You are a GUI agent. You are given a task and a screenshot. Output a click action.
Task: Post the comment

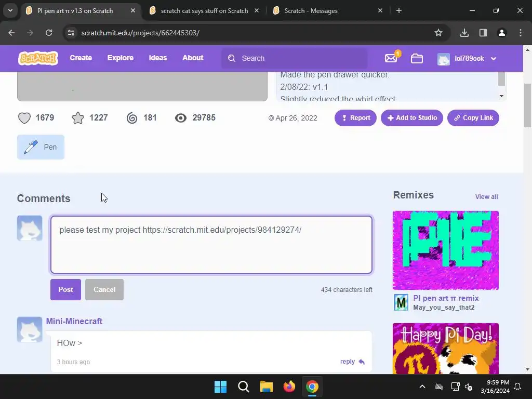coord(66,290)
